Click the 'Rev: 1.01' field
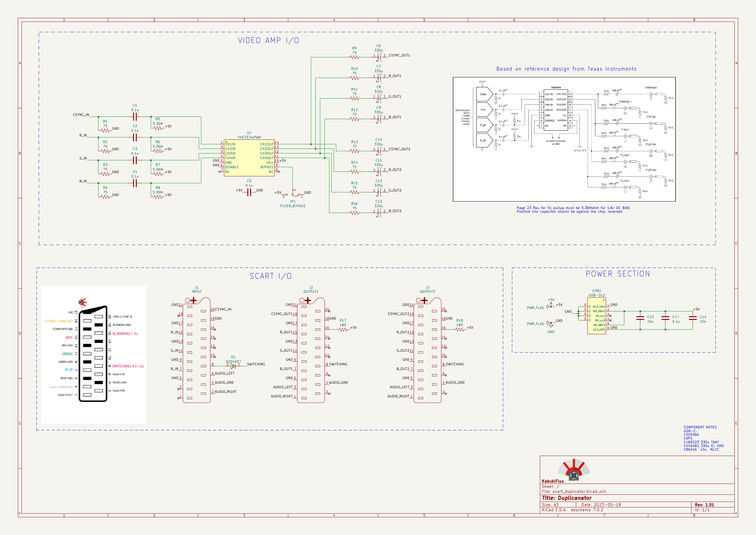This screenshot has width=756, height=535. click(704, 505)
